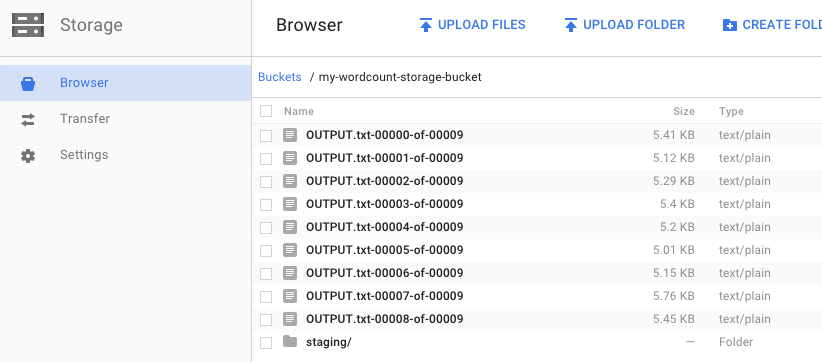This screenshot has height=362, width=822.
Task: Sort the list by Size column header
Action: tap(684, 111)
